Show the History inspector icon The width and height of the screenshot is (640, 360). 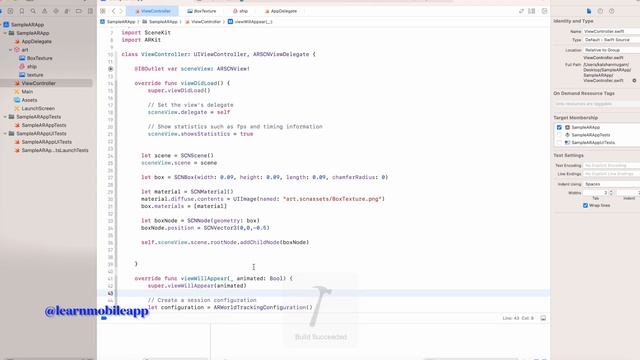click(600, 11)
